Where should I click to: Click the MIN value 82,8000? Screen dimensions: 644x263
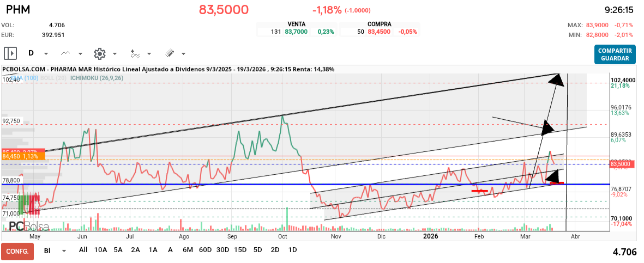(598, 35)
